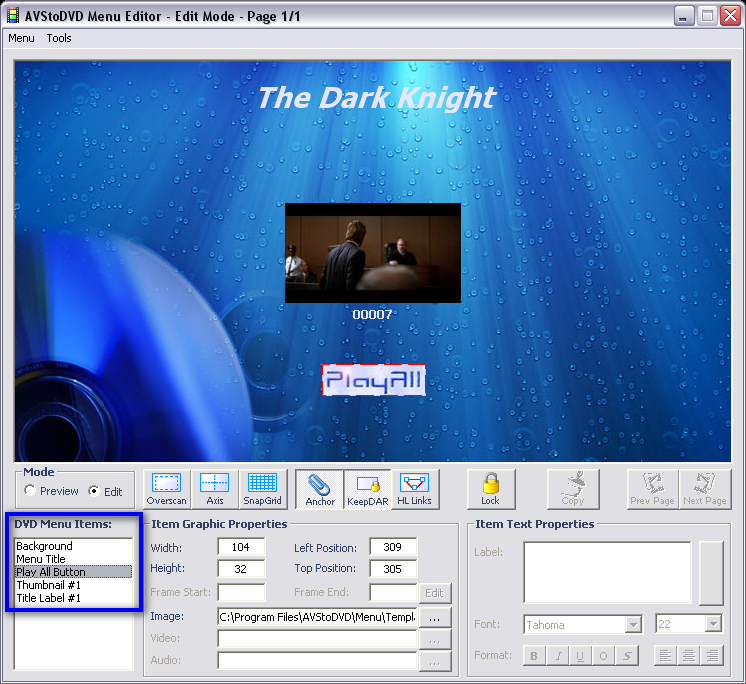Go to Prev Page button
The width and height of the screenshot is (746, 684).
tap(653, 489)
